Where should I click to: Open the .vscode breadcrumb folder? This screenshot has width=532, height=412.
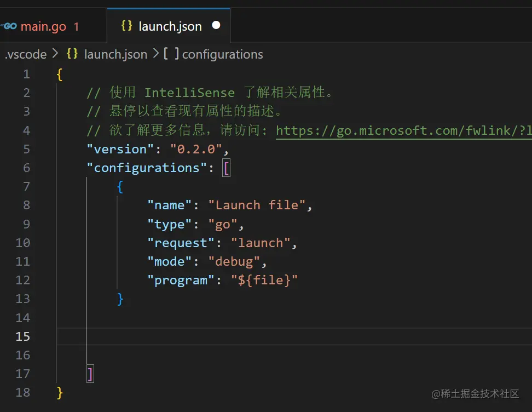(x=26, y=54)
